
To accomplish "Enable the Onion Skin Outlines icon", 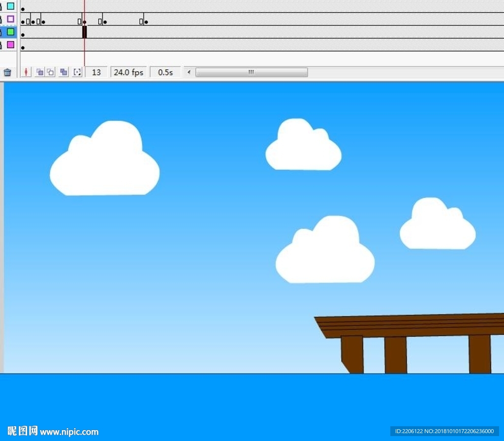I will 51,72.
